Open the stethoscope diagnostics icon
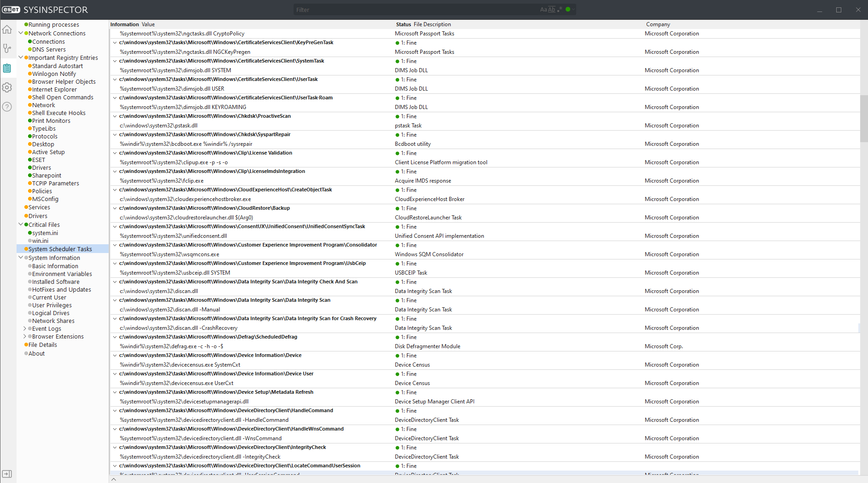Viewport: 868px width, 483px height. click(x=7, y=48)
